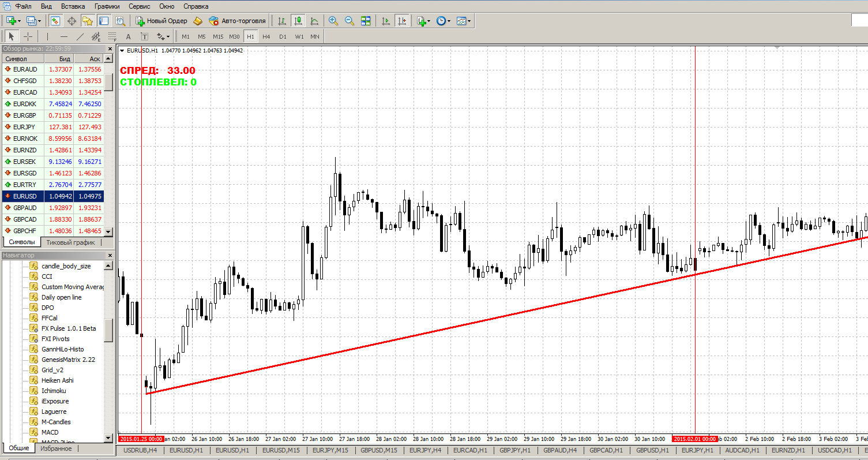Sort Market Watch by Символ column header
Viewport: 868px width, 460px height.
pyautogui.click(x=22, y=59)
